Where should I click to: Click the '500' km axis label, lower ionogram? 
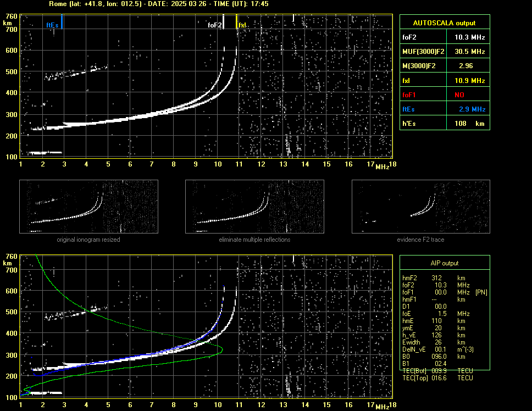12,312
